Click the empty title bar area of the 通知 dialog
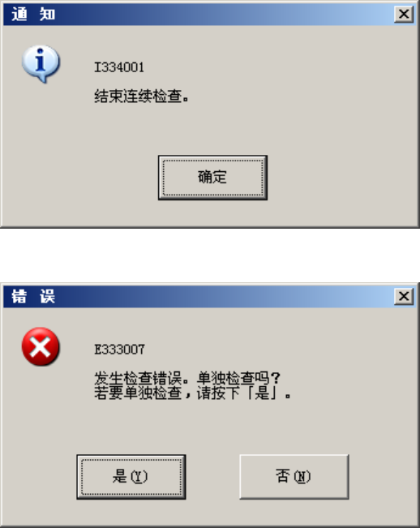This screenshot has width=420, height=528. 222,14
